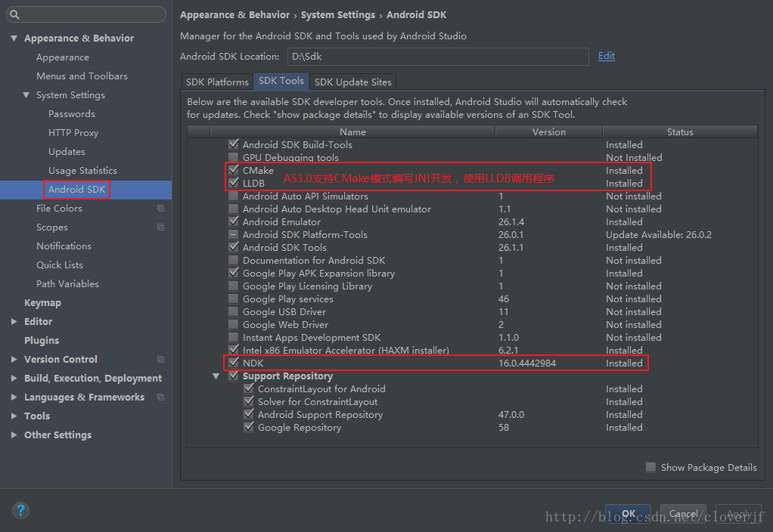Open Appearance settings page
Viewport: 773px width, 532px height.
tap(63, 57)
